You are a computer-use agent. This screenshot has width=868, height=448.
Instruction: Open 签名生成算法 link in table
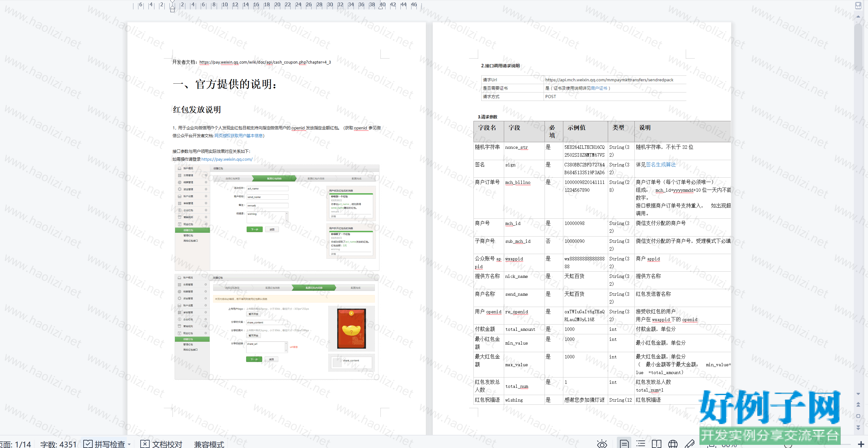pos(660,164)
